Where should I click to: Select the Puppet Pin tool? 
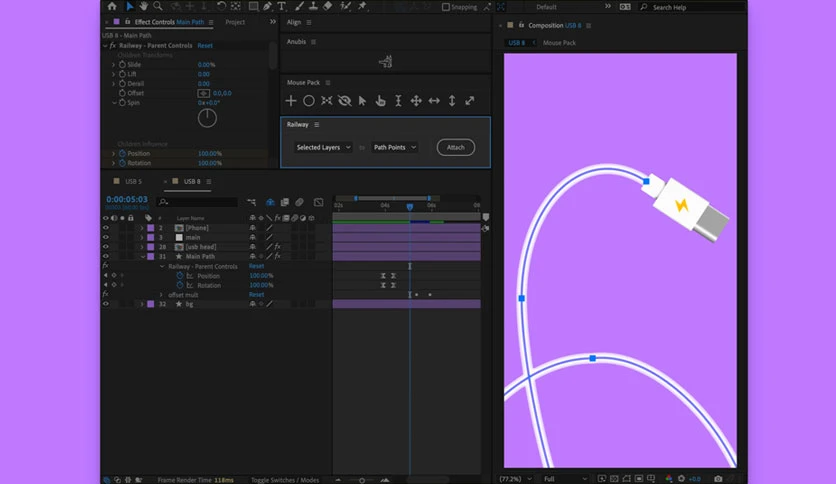(362, 6)
